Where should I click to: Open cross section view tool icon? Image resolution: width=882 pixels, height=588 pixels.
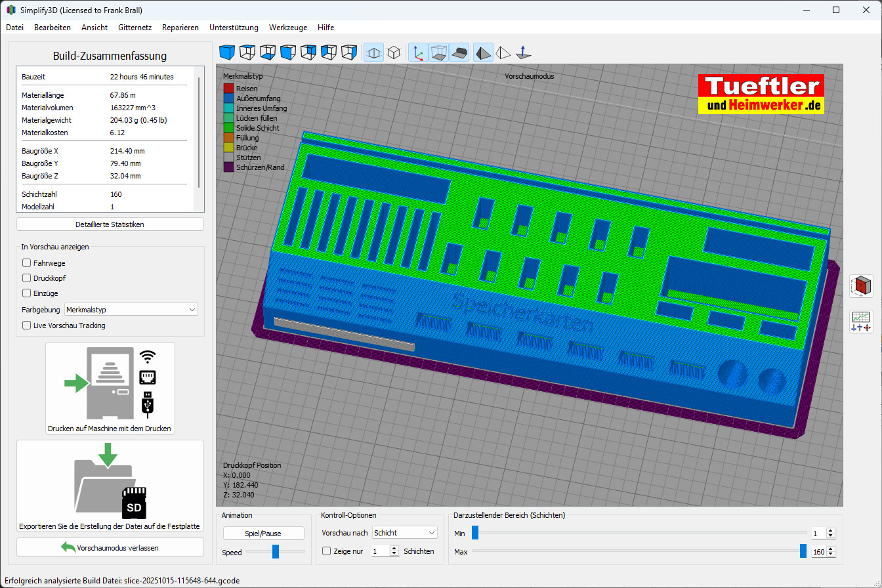click(860, 286)
